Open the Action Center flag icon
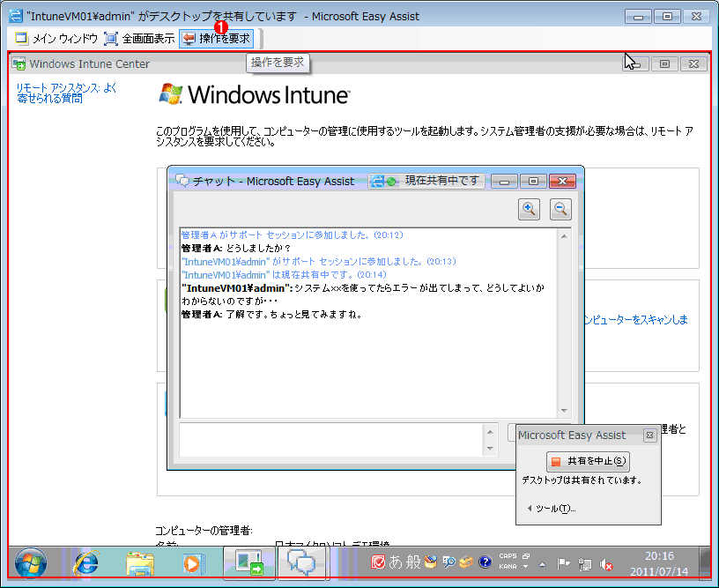Screen dimensions: 719x588 pos(563,563)
